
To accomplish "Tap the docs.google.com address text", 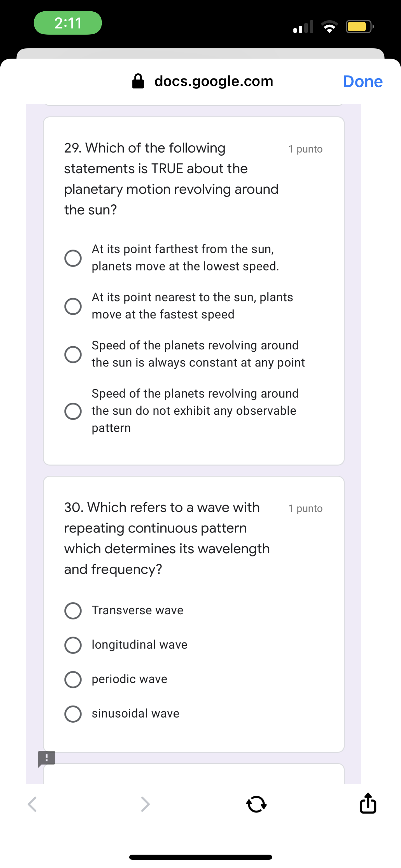I will pyautogui.click(x=214, y=81).
